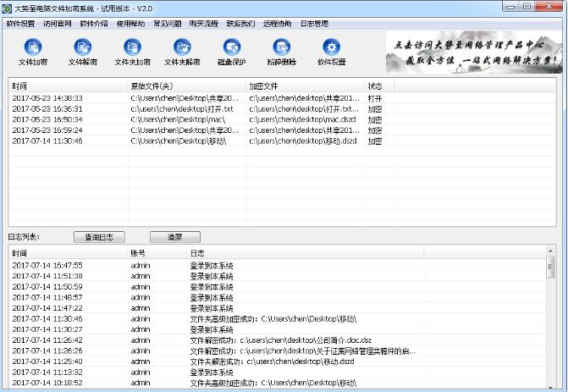Click the 原始文件(夹) column header
568x392 pixels.
pos(187,86)
